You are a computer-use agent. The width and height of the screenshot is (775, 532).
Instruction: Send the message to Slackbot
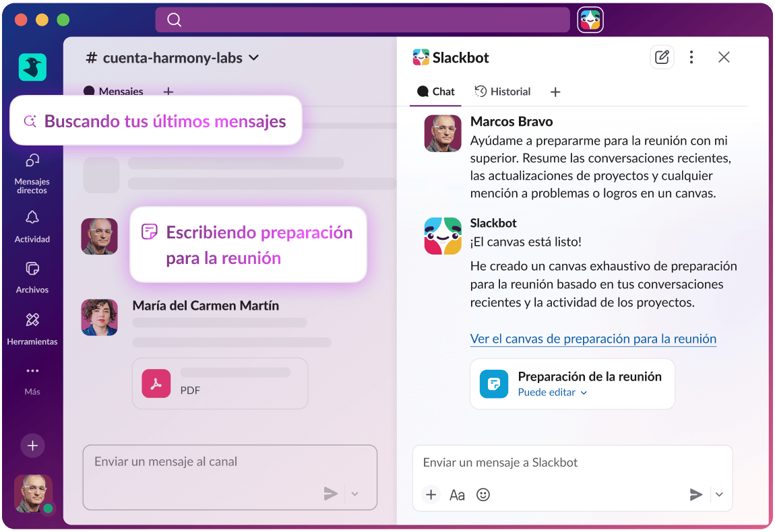point(696,494)
